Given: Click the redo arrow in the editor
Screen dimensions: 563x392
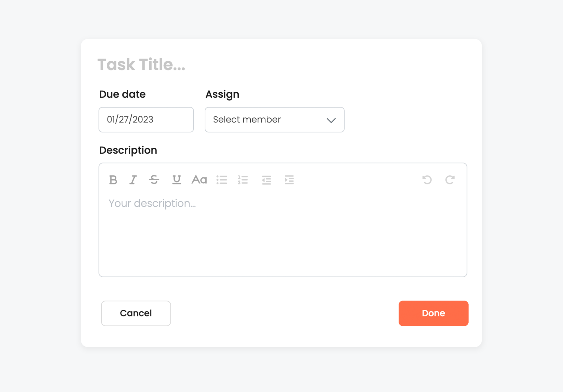Looking at the screenshot, I should pyautogui.click(x=450, y=179).
